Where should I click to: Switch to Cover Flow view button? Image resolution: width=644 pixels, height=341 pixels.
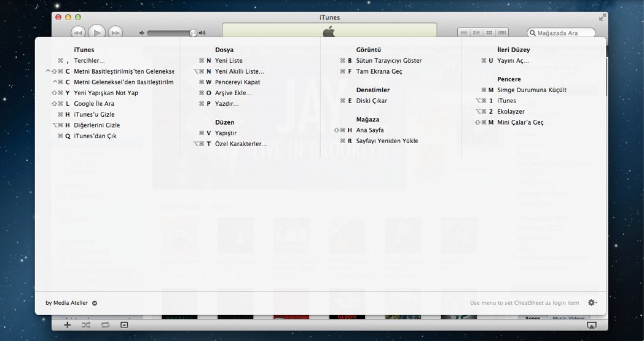point(503,33)
